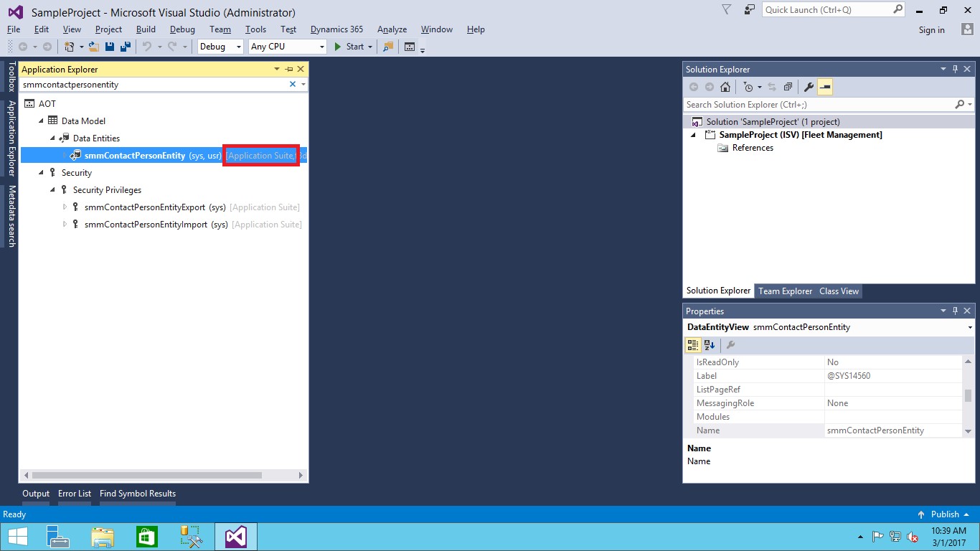980x551 pixels.
Task: Pin the Application Explorer panel
Action: point(289,69)
